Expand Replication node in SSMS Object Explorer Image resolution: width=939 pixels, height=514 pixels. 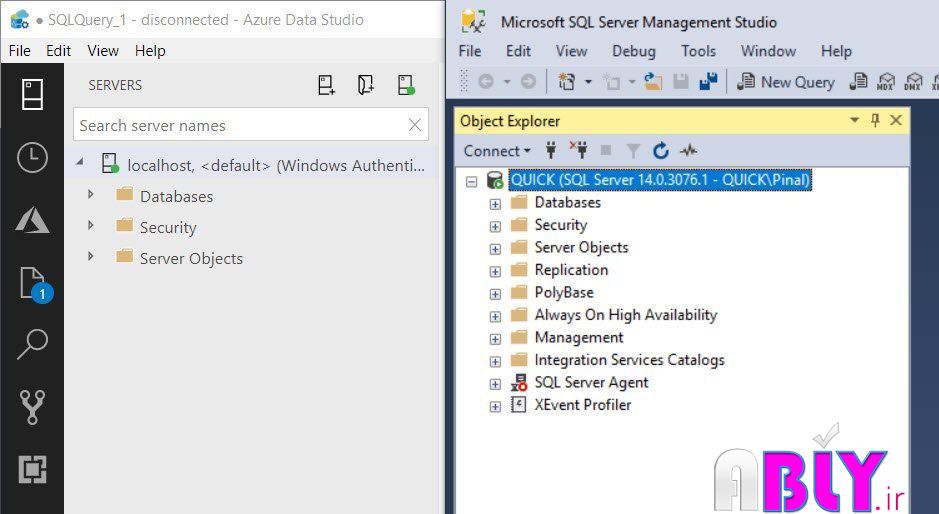pos(495,271)
